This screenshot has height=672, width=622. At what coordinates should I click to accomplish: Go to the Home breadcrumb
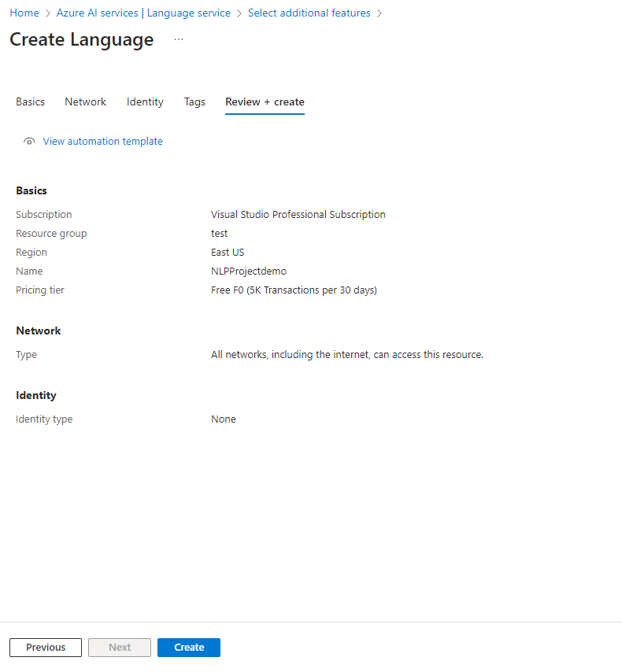[x=24, y=13]
